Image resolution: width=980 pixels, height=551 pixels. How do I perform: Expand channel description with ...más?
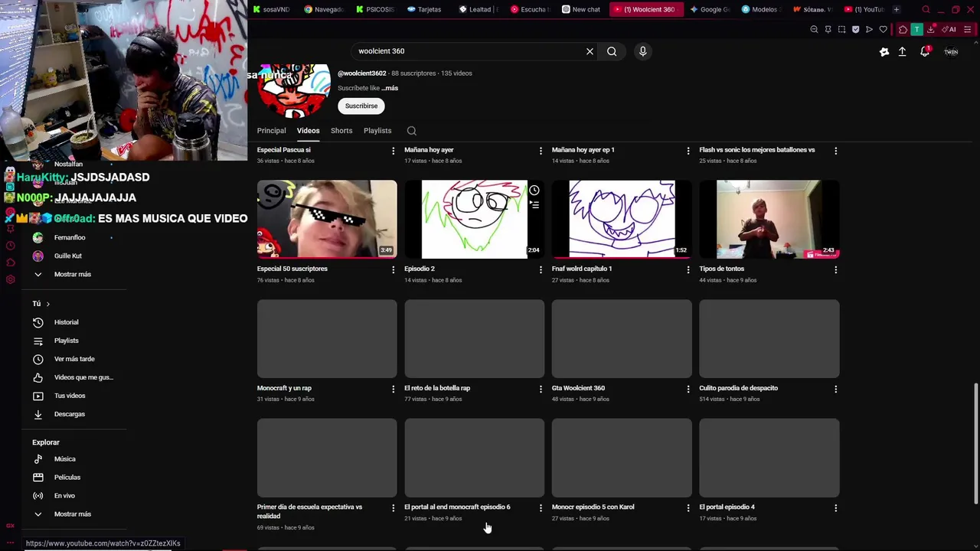tap(390, 88)
